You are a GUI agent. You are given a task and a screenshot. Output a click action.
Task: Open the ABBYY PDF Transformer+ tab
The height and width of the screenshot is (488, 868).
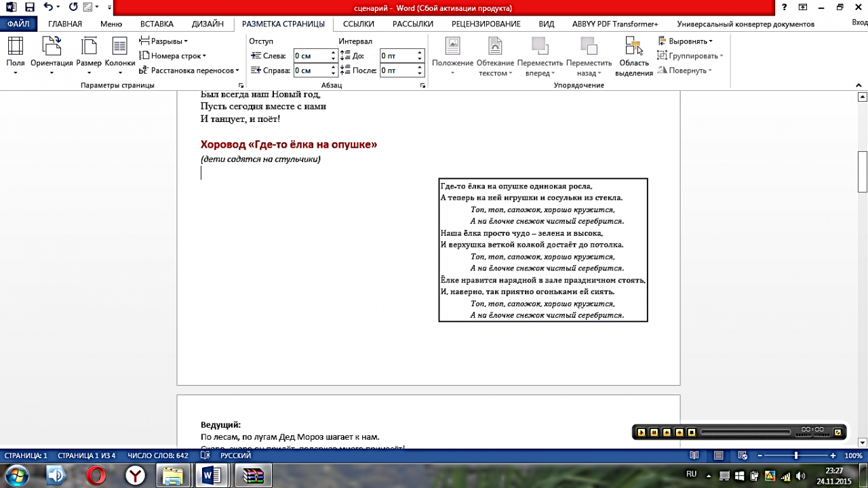coord(615,24)
